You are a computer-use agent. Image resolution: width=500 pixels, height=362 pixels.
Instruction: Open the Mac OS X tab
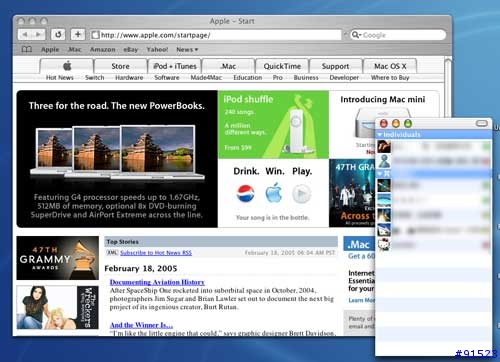390,66
